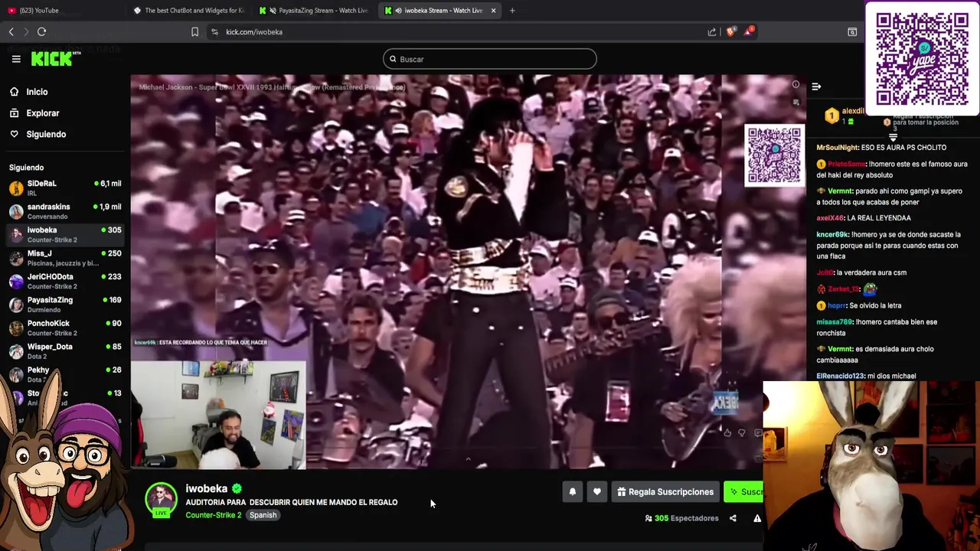Screen dimensions: 980x551
Task: Click the report warning triangle icon
Action: point(757,518)
